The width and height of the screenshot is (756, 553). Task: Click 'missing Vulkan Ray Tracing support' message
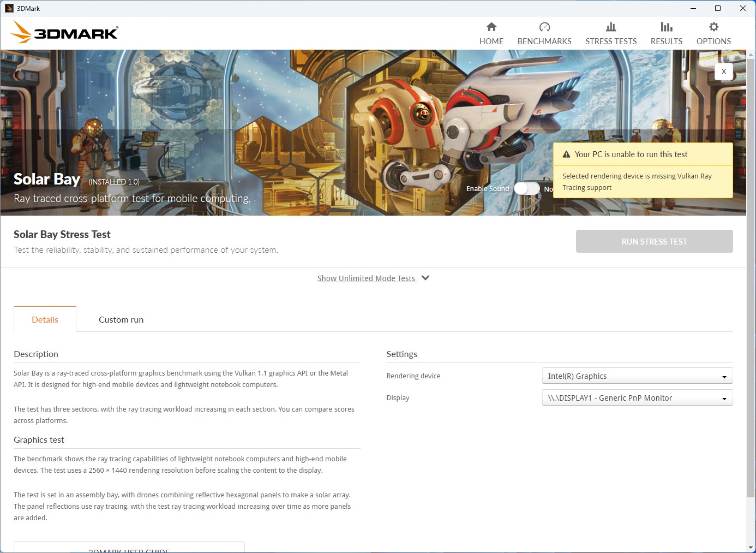[637, 182]
